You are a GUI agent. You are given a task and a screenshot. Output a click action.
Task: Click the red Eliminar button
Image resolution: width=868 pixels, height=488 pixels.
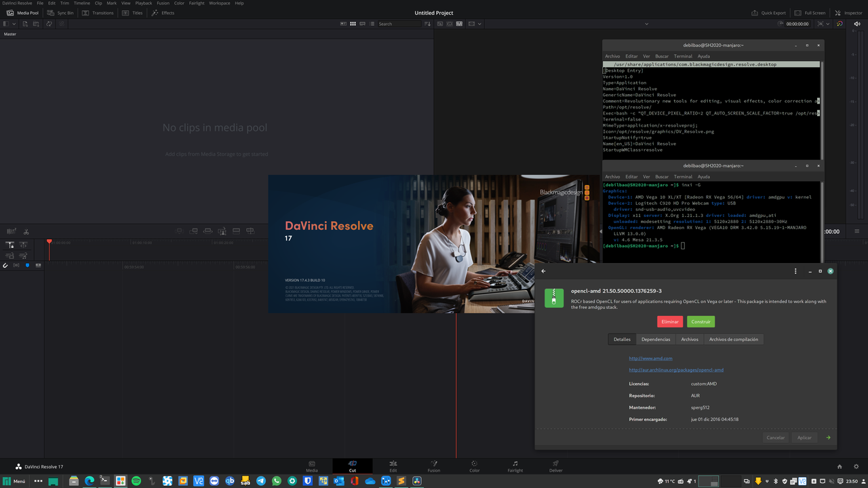[x=670, y=322]
